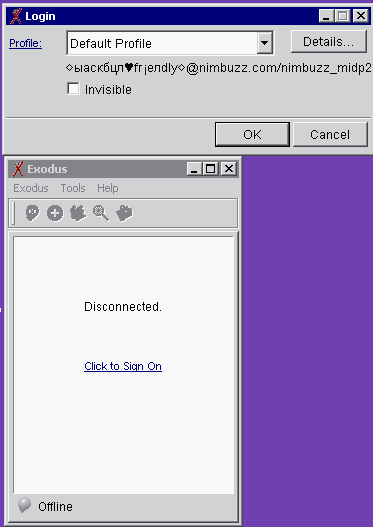373x527 pixels.
Task: Click the fifth Exodus toolbar icon
Action: coord(124,213)
